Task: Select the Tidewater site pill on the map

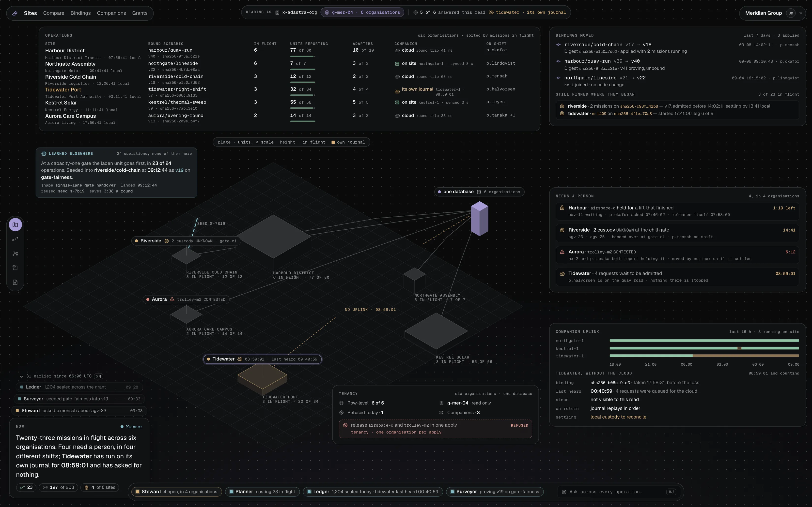Action: (x=262, y=359)
